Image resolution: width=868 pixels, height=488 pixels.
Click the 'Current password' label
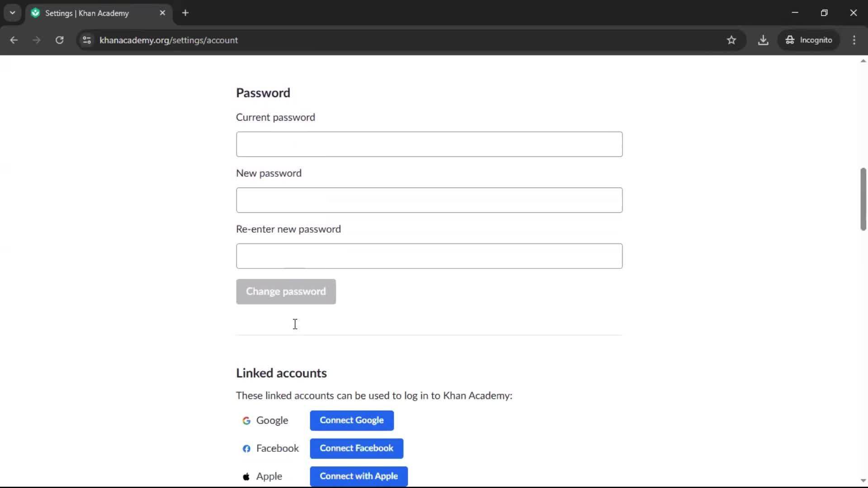click(x=275, y=117)
